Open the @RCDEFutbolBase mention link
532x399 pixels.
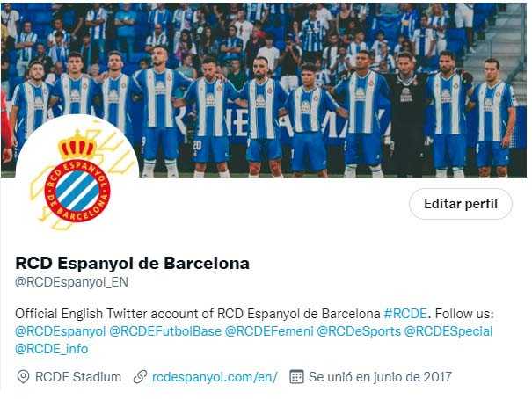coord(165,331)
